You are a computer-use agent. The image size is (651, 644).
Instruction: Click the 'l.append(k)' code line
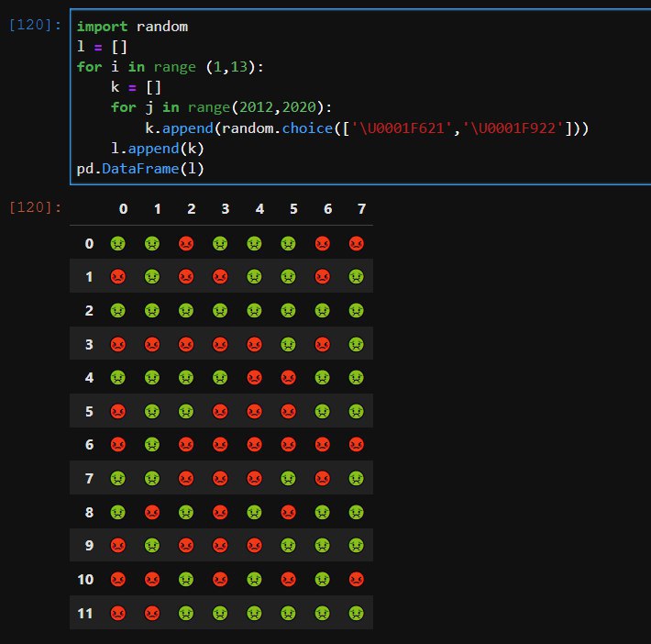click(x=158, y=149)
